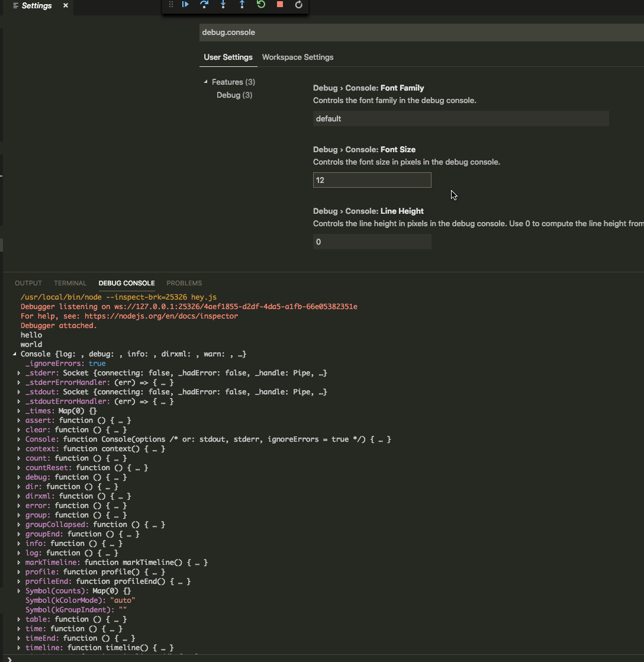Click the green Restart debug session icon

click(261, 5)
